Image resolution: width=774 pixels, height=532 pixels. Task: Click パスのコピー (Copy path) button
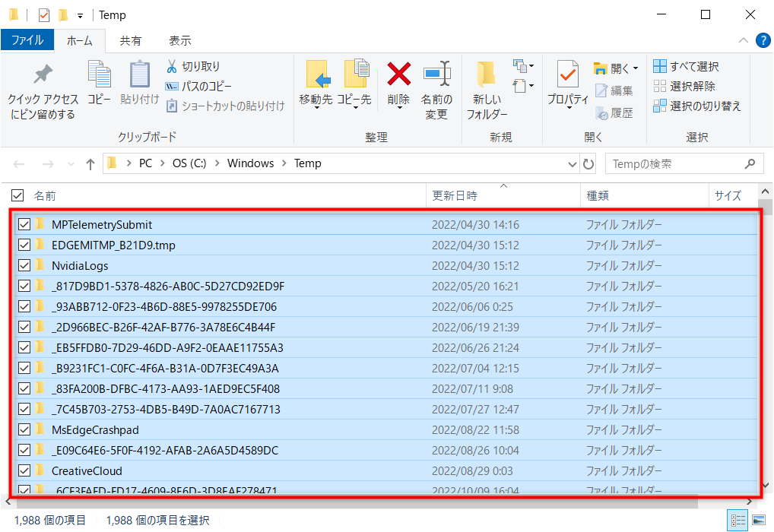point(198,87)
